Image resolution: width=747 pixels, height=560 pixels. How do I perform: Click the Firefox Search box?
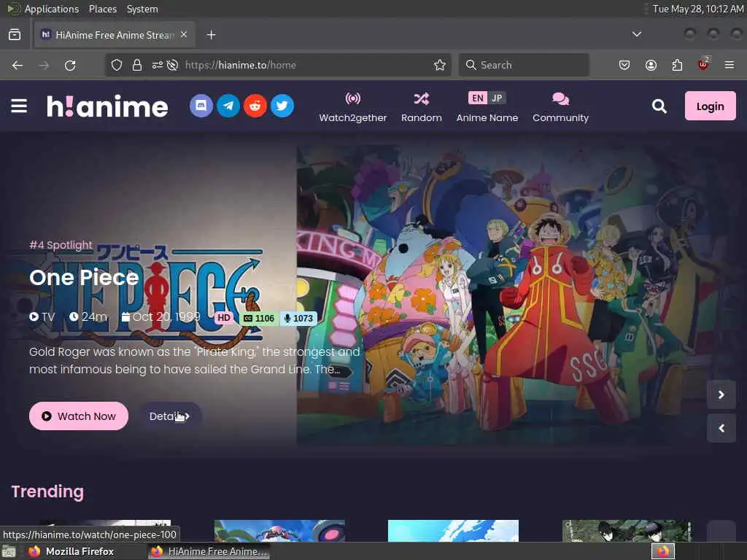[x=524, y=65]
